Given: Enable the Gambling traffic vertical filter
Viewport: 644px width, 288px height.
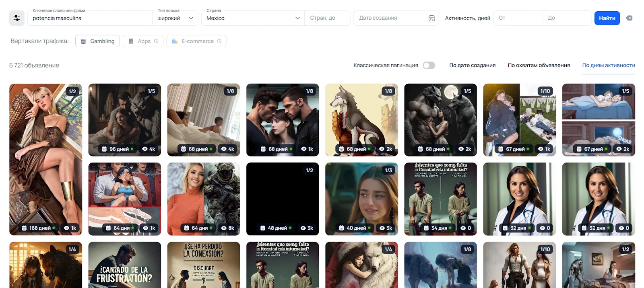Looking at the screenshot, I should coord(97,41).
